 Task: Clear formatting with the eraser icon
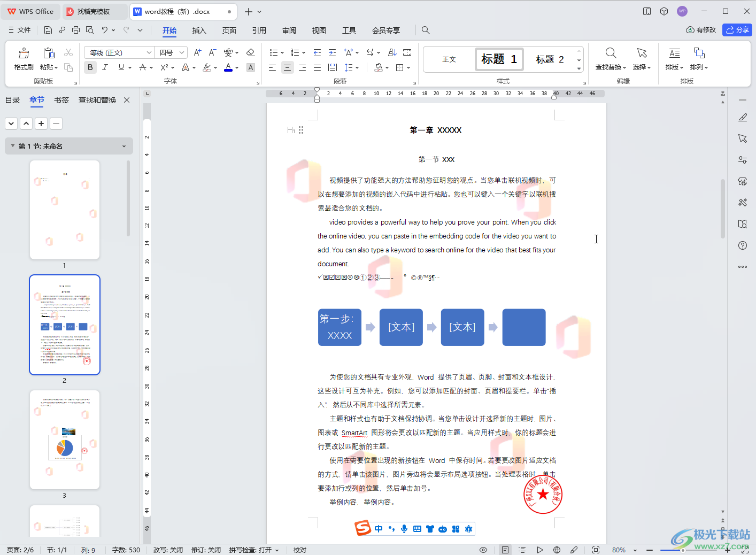click(x=250, y=52)
